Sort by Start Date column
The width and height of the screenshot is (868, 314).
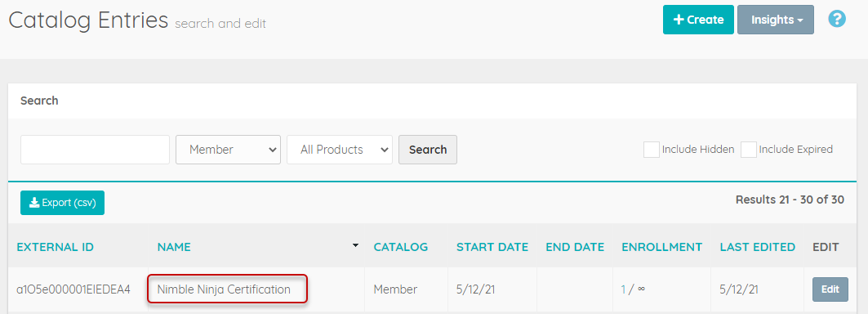point(492,248)
